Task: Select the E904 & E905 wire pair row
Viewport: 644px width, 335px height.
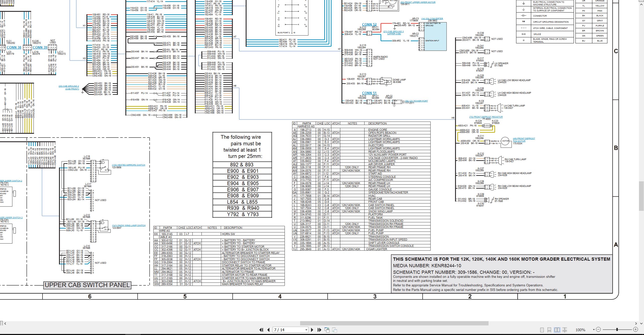Action: [242, 183]
